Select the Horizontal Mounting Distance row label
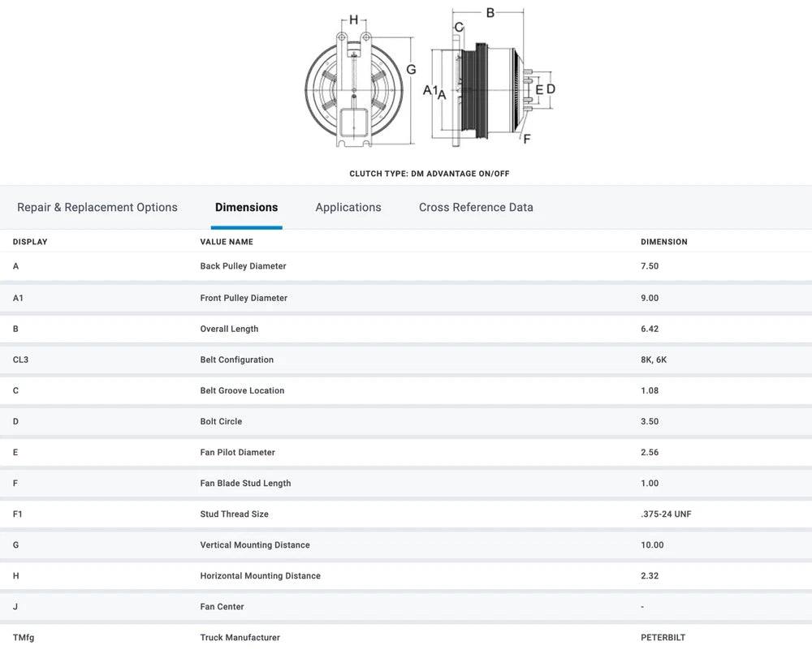The width and height of the screenshot is (812, 650). pyautogui.click(x=260, y=575)
